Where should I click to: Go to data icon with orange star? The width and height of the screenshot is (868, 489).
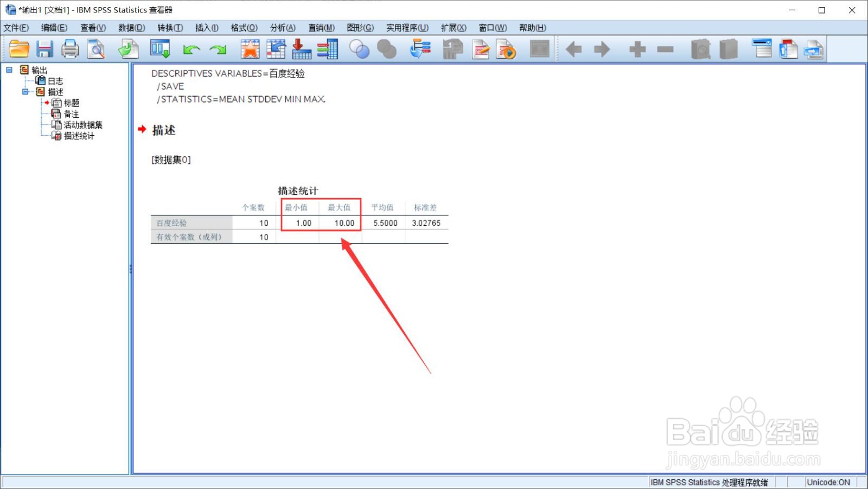pos(250,49)
